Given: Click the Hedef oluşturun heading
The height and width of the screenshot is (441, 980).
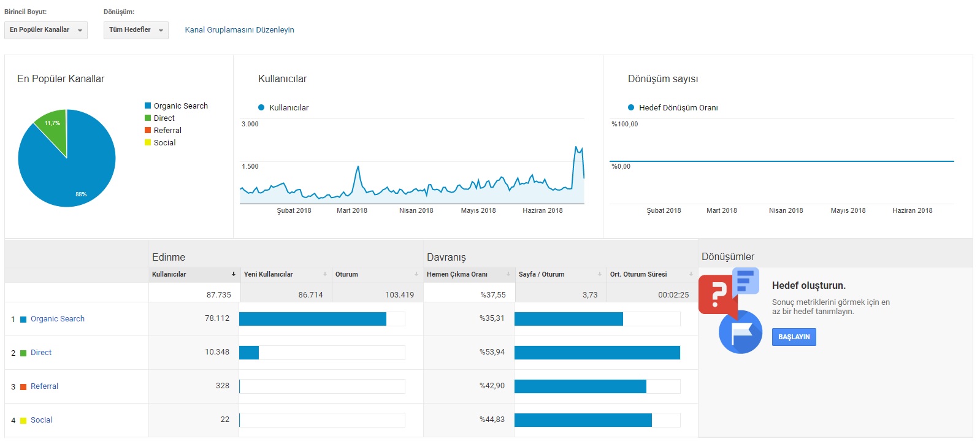Looking at the screenshot, I should tap(809, 286).
